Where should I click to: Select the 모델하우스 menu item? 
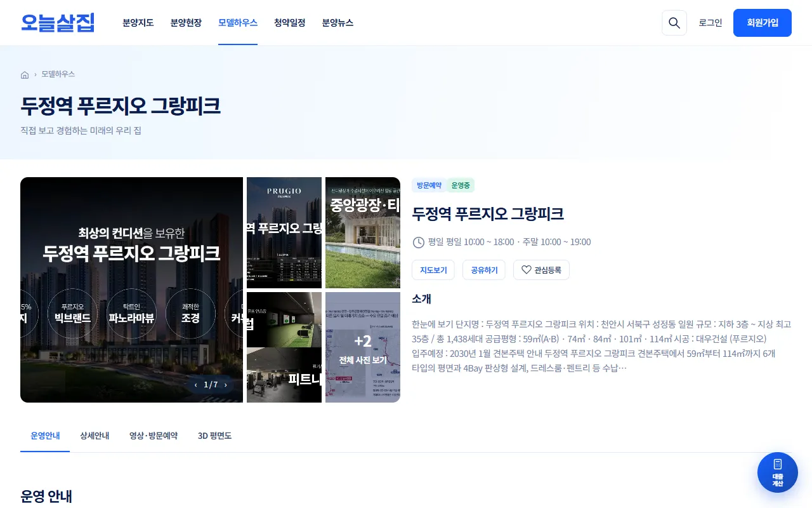click(x=238, y=23)
